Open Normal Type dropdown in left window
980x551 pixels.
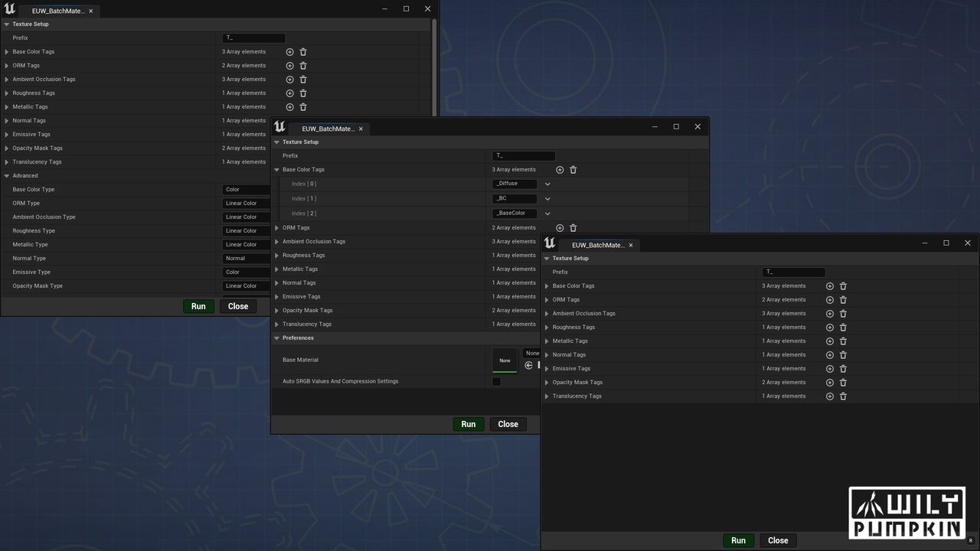(247, 259)
